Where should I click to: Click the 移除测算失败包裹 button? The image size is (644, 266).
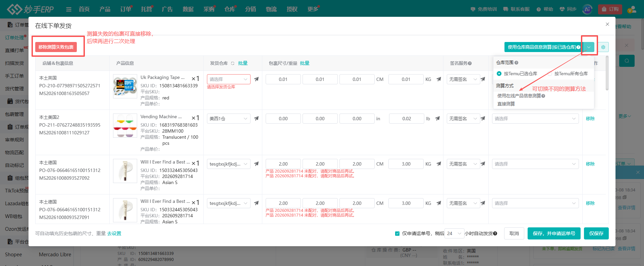(56, 47)
